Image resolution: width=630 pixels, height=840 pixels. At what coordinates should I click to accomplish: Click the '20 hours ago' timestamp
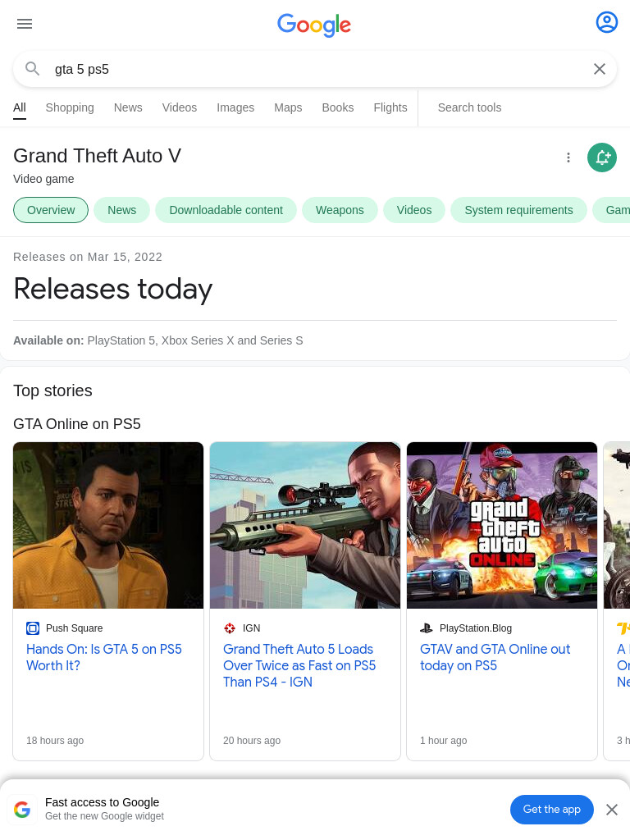pos(252,741)
